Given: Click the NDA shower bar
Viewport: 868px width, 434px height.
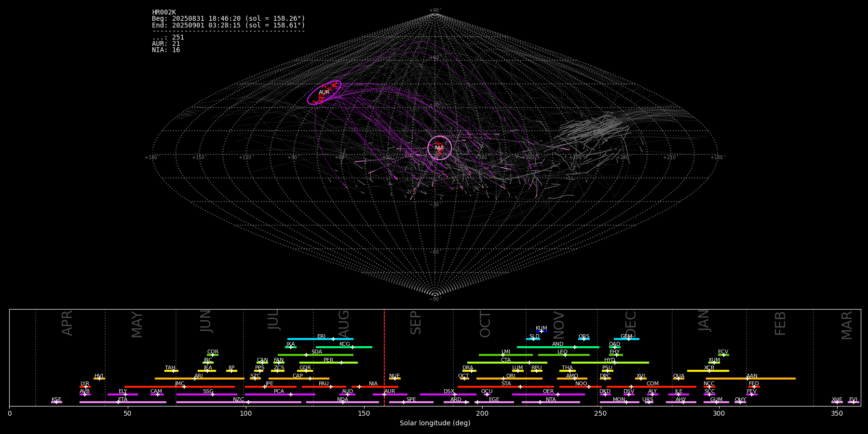Looking at the screenshot, I should tap(342, 402).
